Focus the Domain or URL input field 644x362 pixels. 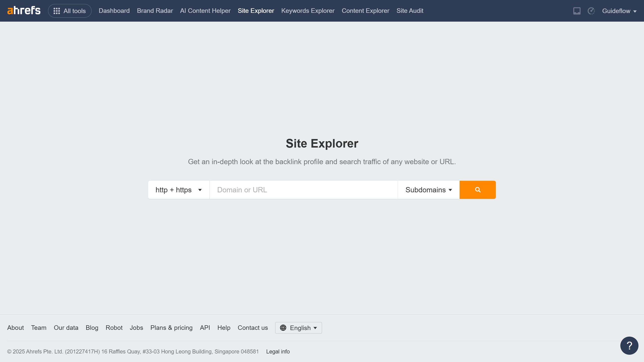click(x=303, y=190)
